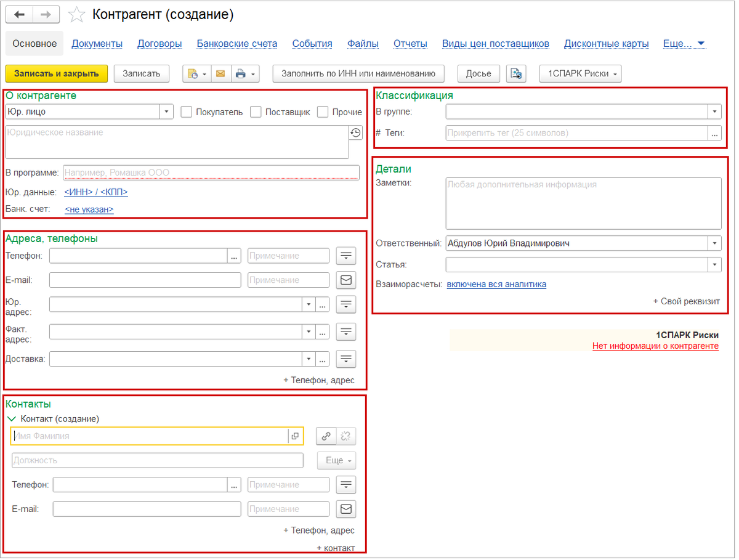Viewport: 739px width, 560px height.
Task: Click Записать и закрыть button
Action: [x=57, y=73]
